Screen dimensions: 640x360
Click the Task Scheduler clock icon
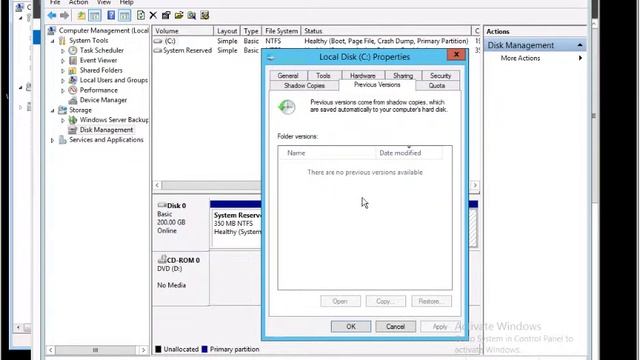coord(73,50)
